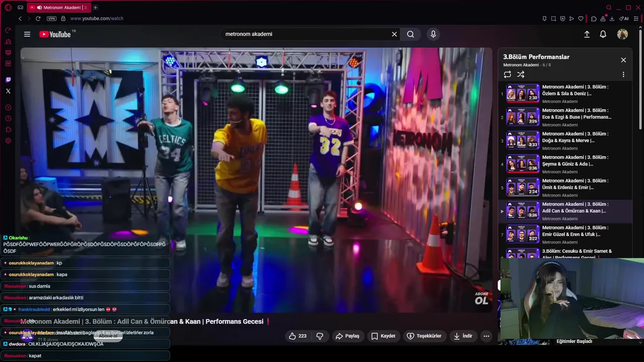Open Player panel in sidebar
Screen dimensions: 644x362
pos(8,108)
